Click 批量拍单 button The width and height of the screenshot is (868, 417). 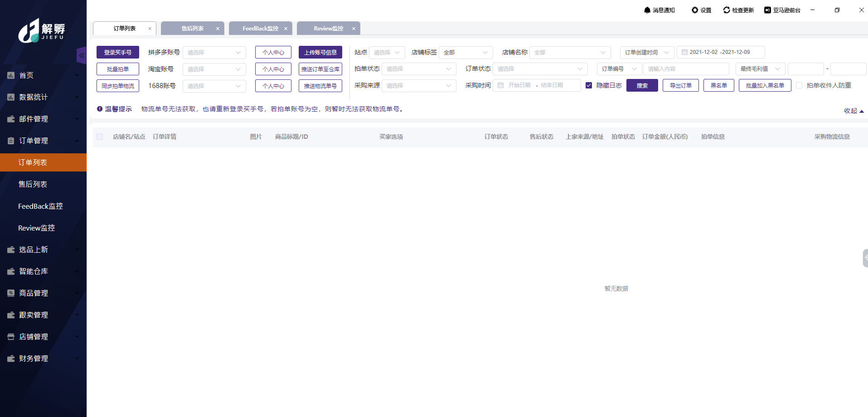point(118,69)
